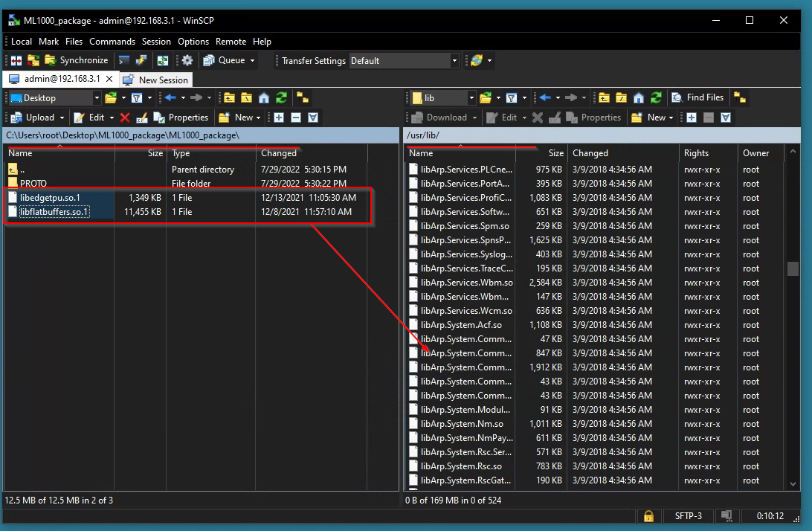Open the Help menu

262,42
